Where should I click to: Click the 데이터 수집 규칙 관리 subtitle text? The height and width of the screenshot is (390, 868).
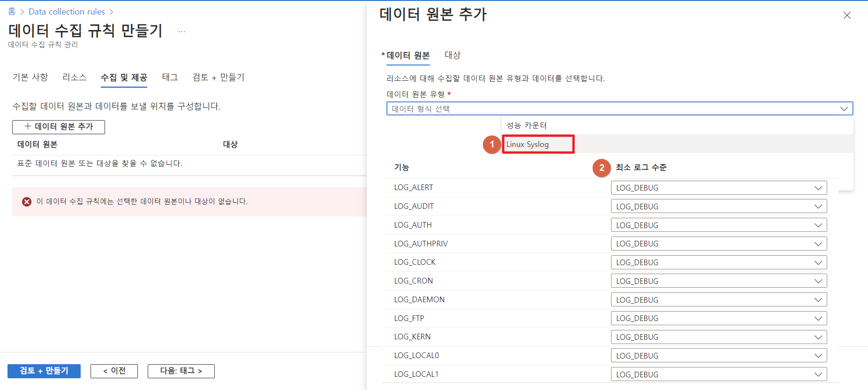pos(43,45)
